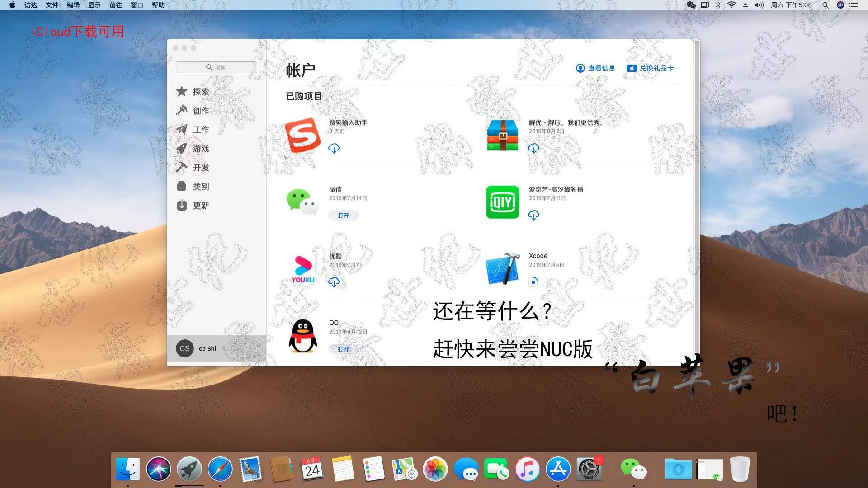Open Downloads folder in the Dock
The width and height of the screenshot is (868, 488).
[678, 469]
